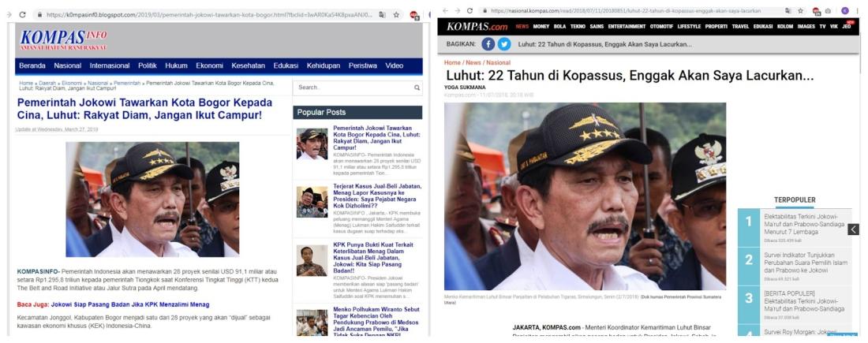Image resolution: width=868 pixels, height=343 pixels.
Task: Click the translate icon in the Kompas.com address bar
Action: click(x=788, y=10)
